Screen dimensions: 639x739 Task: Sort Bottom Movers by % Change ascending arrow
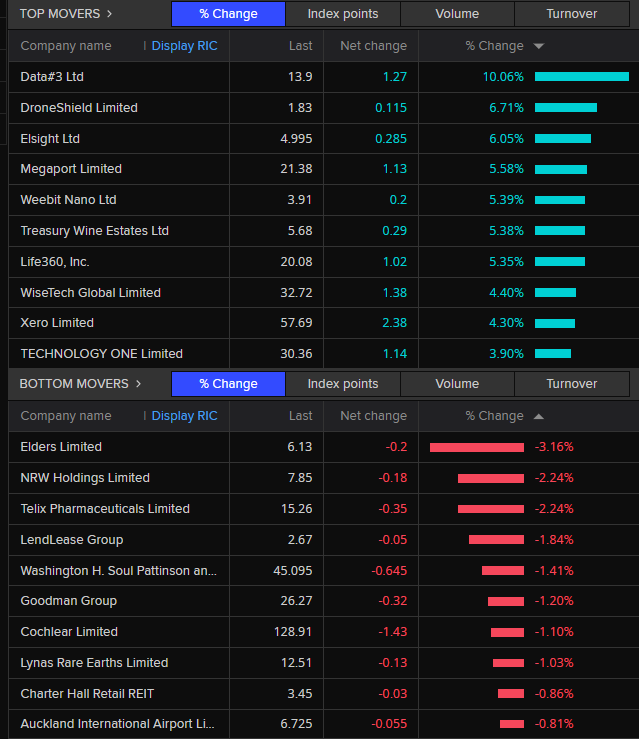[x=539, y=416]
